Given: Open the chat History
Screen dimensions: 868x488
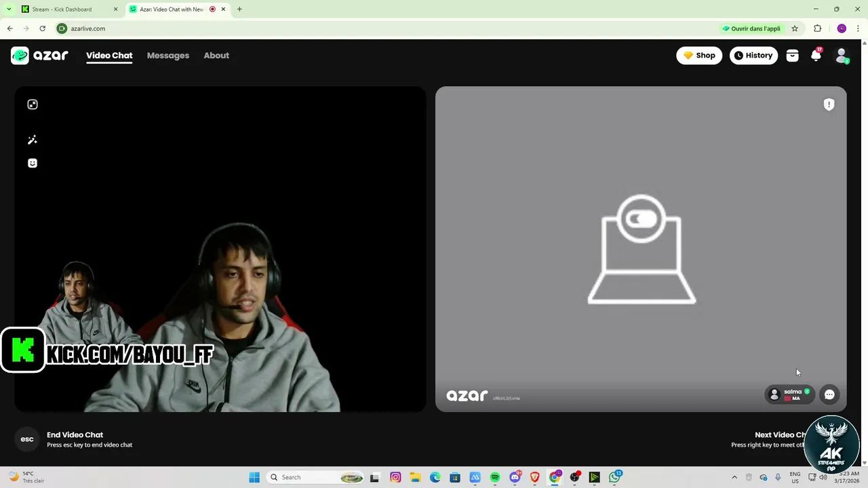Looking at the screenshot, I should 753,56.
